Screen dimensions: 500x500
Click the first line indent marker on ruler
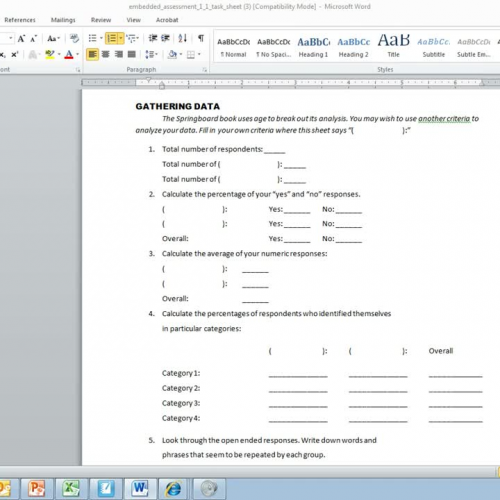coord(149,80)
